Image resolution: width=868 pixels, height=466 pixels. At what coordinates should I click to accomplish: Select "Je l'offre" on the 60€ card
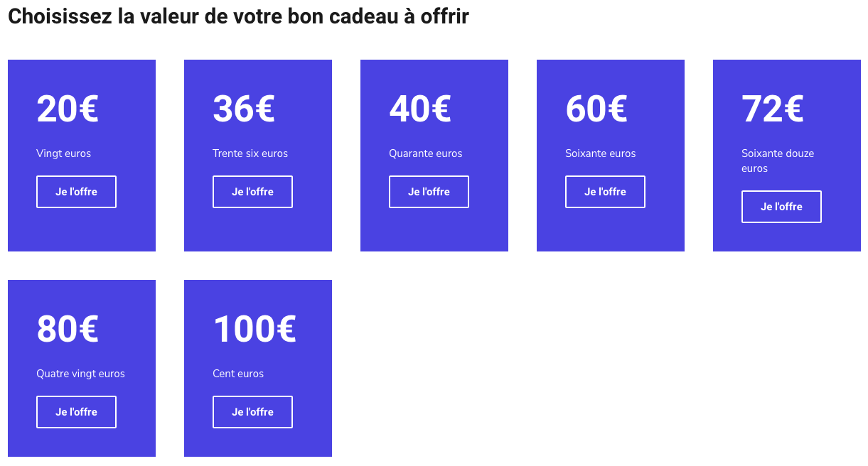click(x=605, y=192)
